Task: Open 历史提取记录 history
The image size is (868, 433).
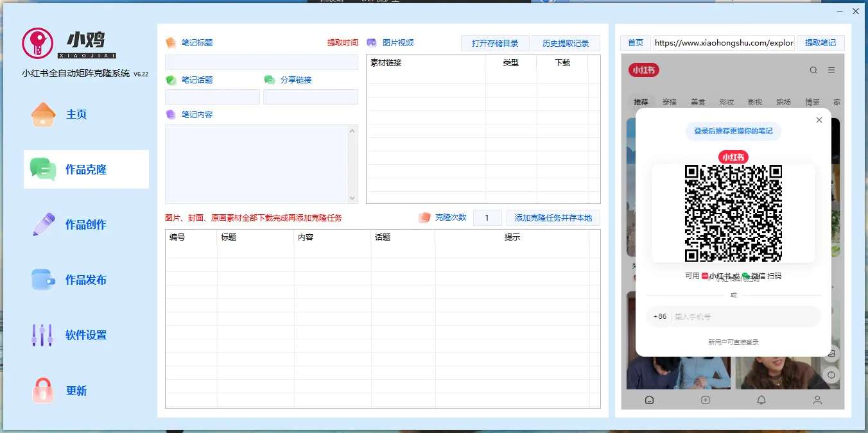Action: (566, 43)
